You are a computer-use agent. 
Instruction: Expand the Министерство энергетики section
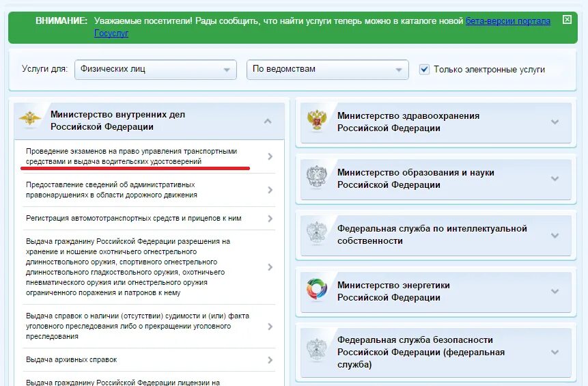[x=555, y=291]
